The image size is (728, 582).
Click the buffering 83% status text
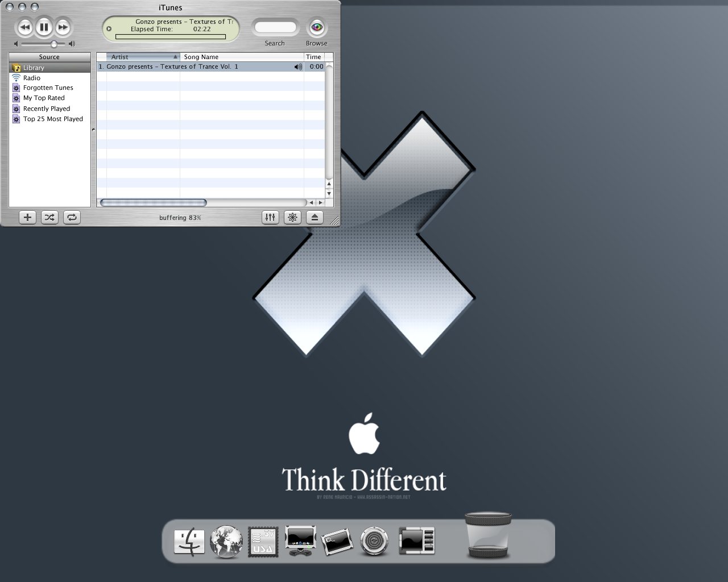pyautogui.click(x=180, y=218)
